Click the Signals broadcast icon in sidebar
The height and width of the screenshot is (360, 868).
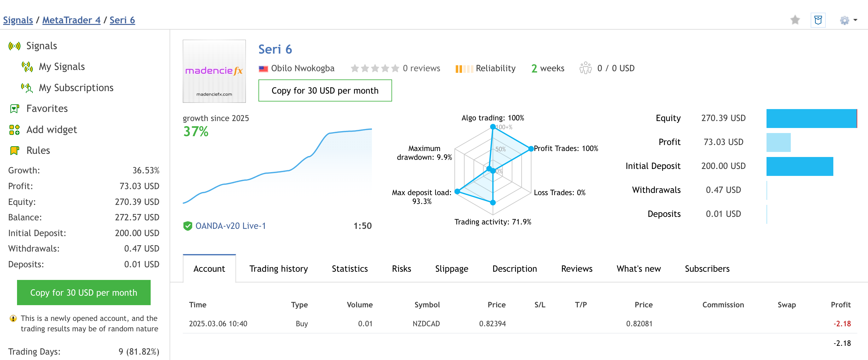coord(14,46)
